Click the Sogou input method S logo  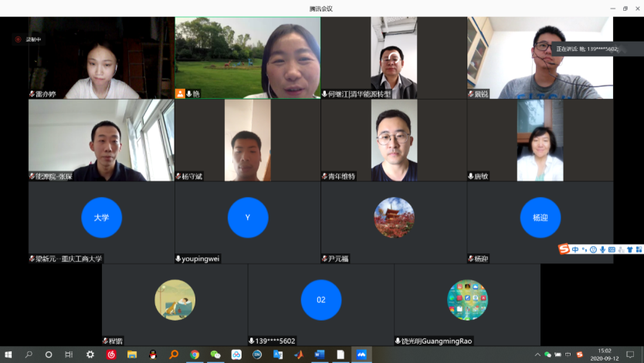point(564,249)
